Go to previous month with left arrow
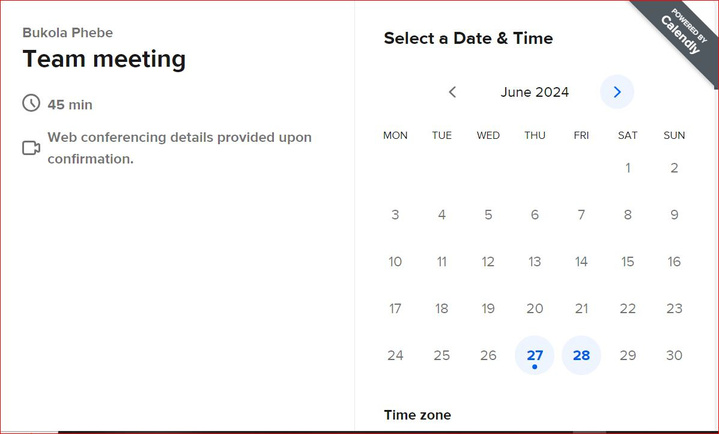 452,92
